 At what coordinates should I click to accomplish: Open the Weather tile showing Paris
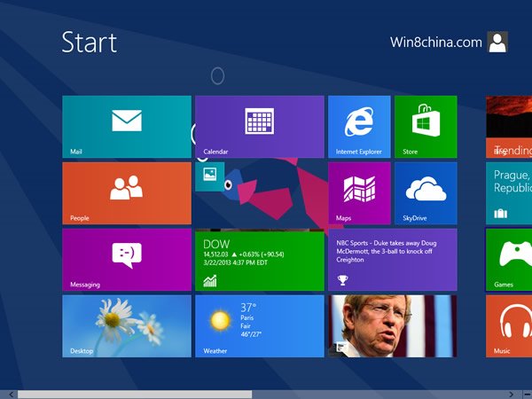coord(260,326)
